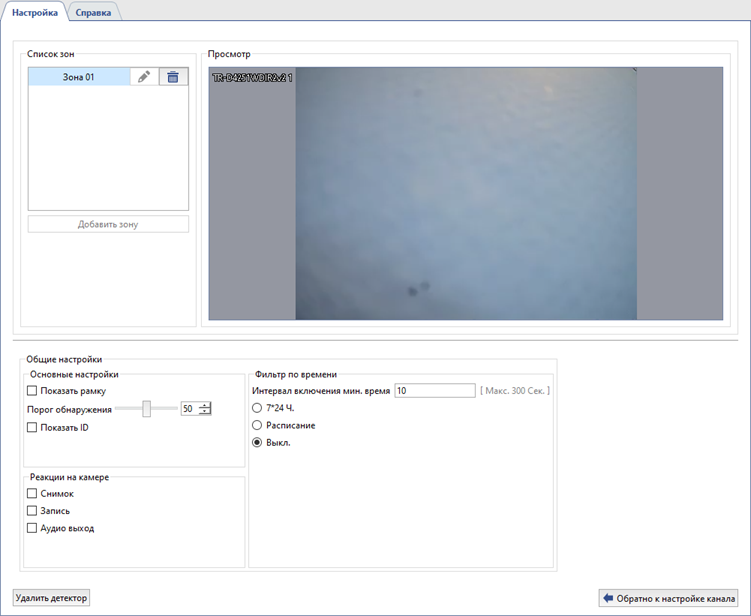Open the Настройка tab

34,12
